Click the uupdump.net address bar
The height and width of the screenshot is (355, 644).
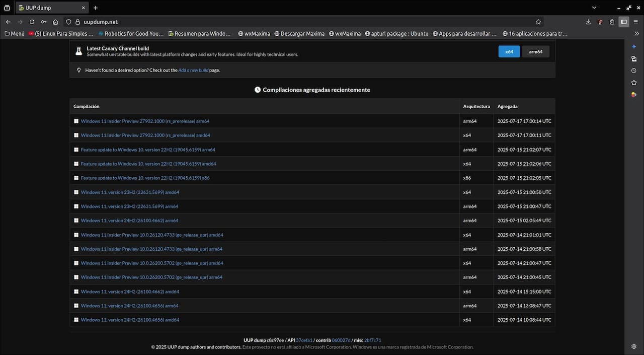coord(302,22)
